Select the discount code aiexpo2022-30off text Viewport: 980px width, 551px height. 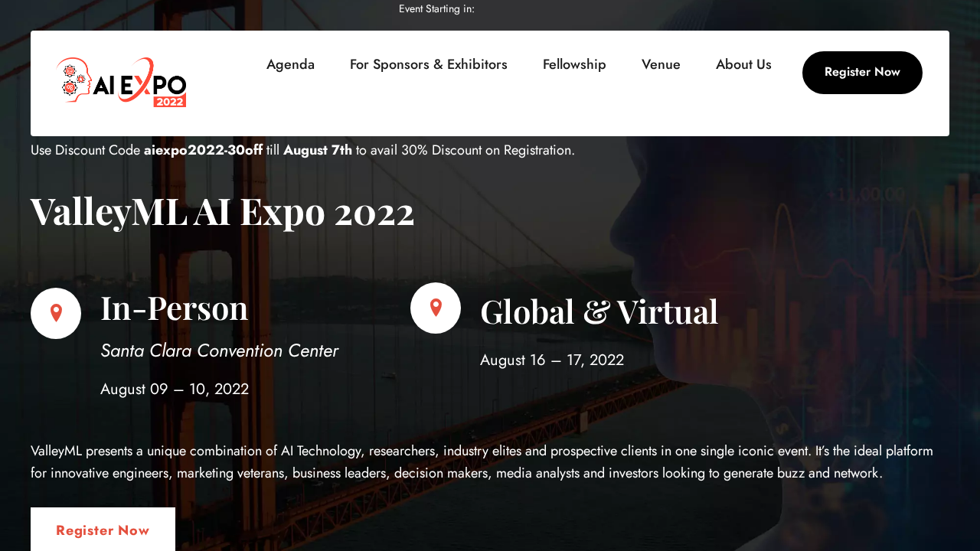click(x=203, y=149)
